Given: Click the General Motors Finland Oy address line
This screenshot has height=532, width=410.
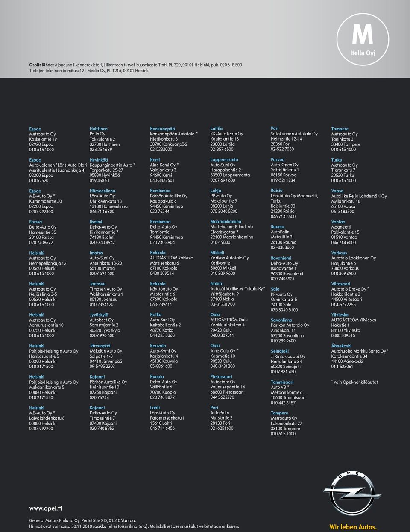Looking at the screenshot, I should point(82,520).
